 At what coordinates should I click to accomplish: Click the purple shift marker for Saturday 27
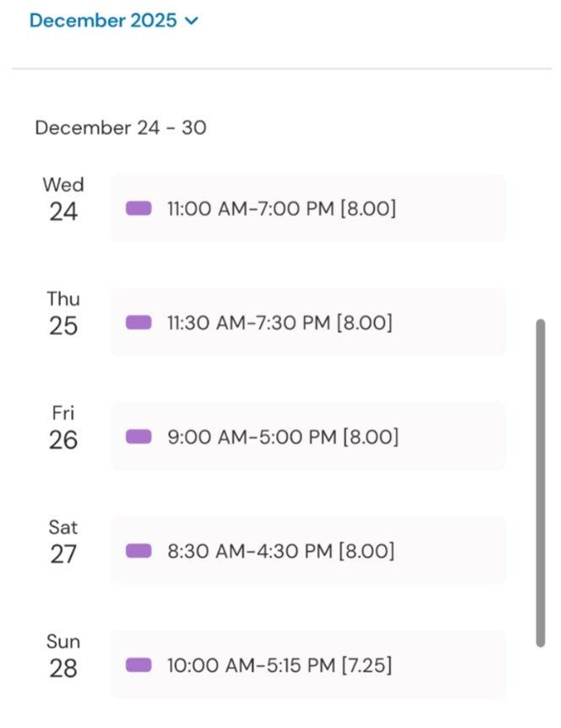(x=139, y=551)
